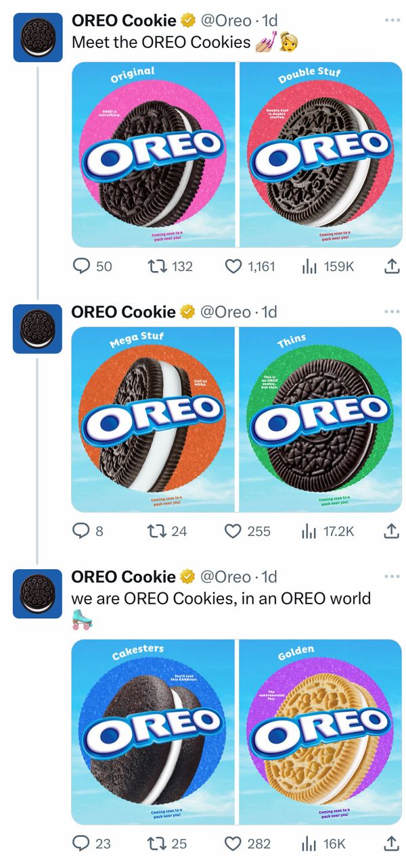The height and width of the screenshot is (868, 406).
Task: View analytics showing 159K views
Action: coord(328,266)
